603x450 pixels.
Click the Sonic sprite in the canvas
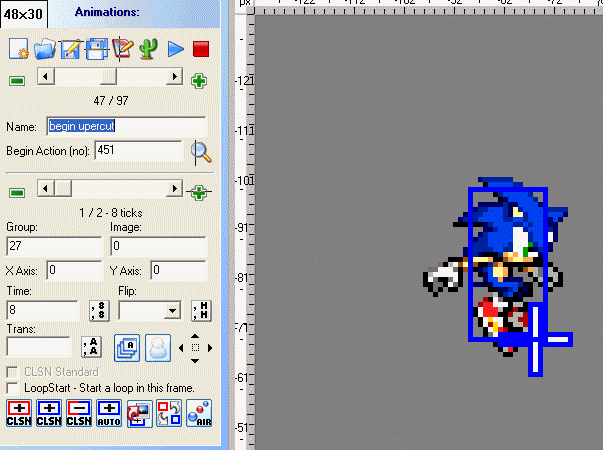[496, 265]
